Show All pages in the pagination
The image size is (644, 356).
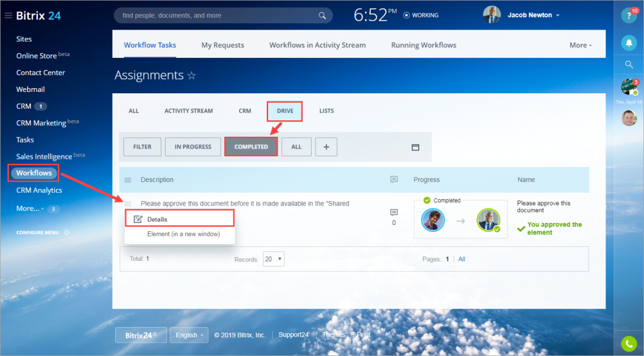461,259
